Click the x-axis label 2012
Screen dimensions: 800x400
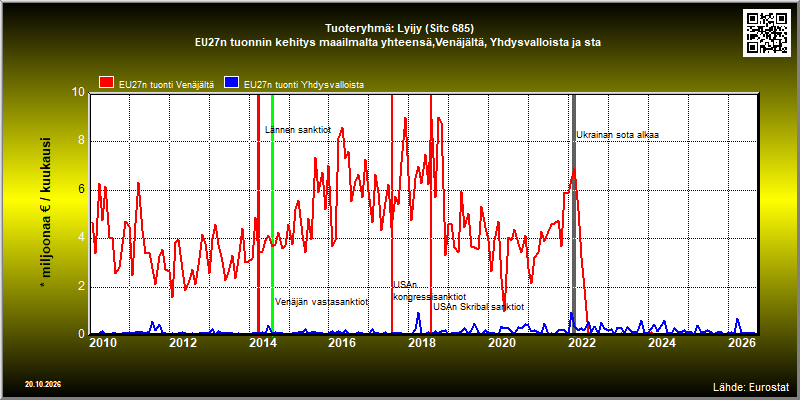(x=183, y=342)
